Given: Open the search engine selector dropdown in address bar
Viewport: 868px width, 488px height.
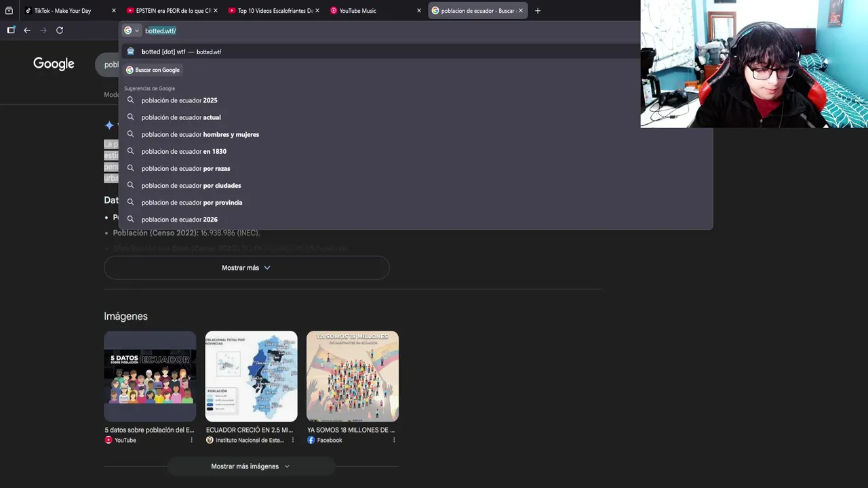Looking at the screenshot, I should [x=132, y=30].
